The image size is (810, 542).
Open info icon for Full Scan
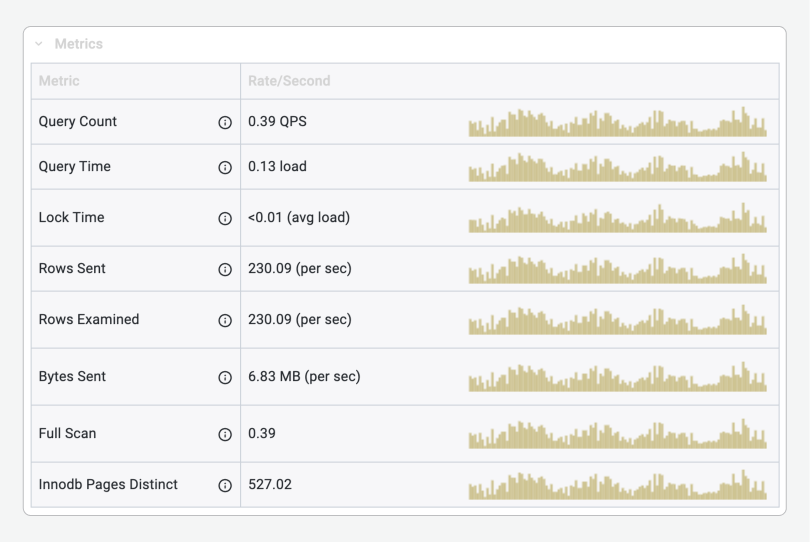point(225,434)
